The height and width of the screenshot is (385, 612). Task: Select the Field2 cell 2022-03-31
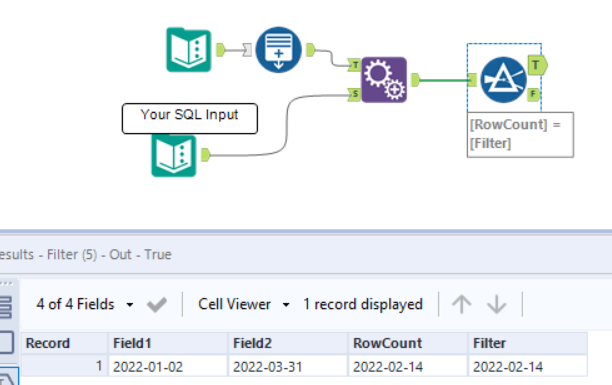tap(288, 366)
